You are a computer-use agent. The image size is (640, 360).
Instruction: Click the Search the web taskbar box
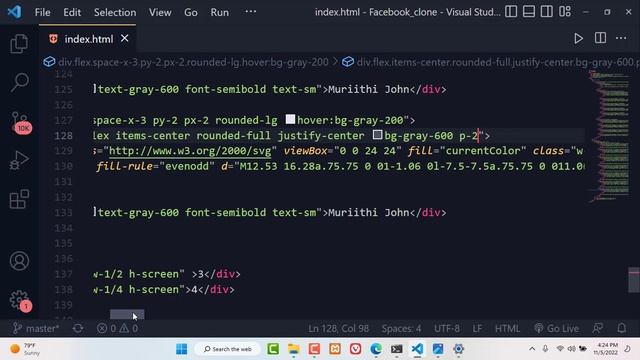227,349
